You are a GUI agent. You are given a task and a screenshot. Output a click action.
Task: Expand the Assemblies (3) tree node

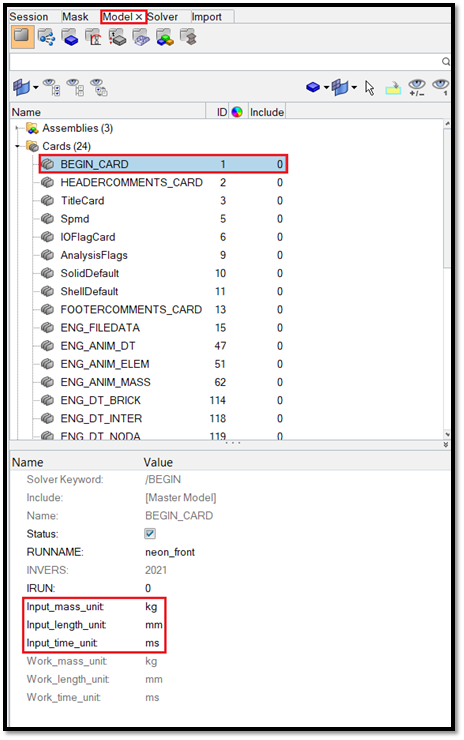coord(18,128)
